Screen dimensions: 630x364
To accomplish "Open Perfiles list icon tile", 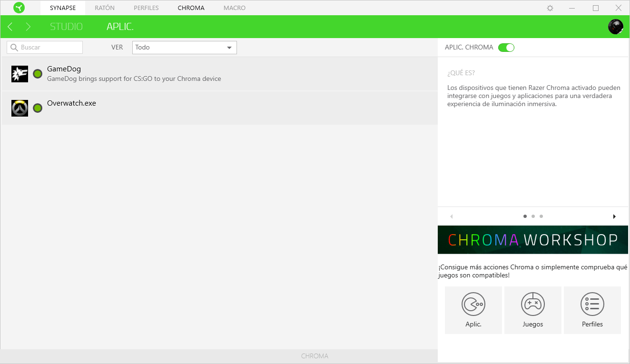I will tap(592, 310).
